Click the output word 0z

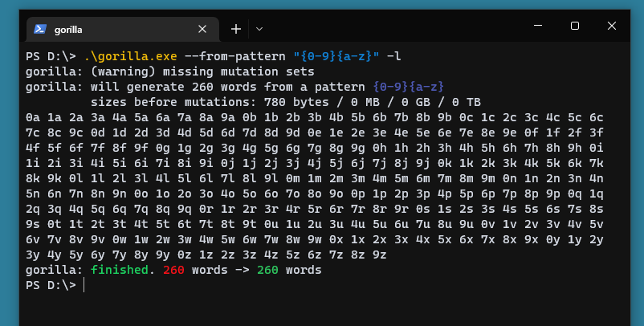pyautogui.click(x=185, y=255)
